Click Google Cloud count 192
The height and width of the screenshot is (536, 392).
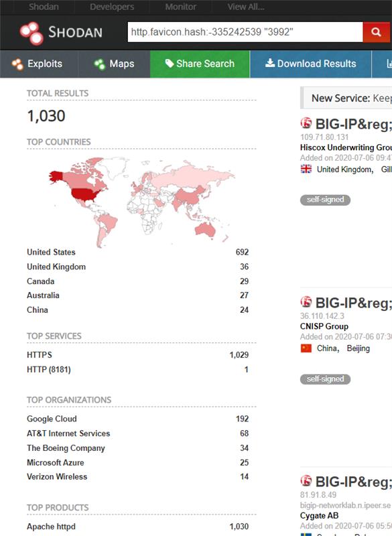[x=242, y=419]
